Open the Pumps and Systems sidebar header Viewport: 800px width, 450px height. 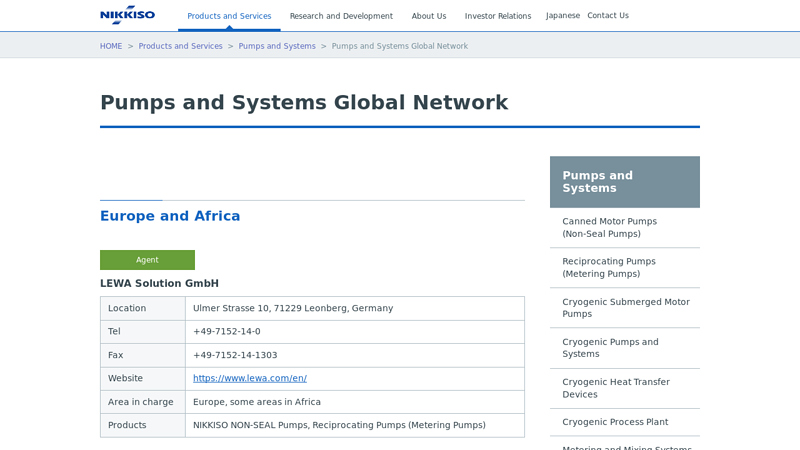point(625,182)
